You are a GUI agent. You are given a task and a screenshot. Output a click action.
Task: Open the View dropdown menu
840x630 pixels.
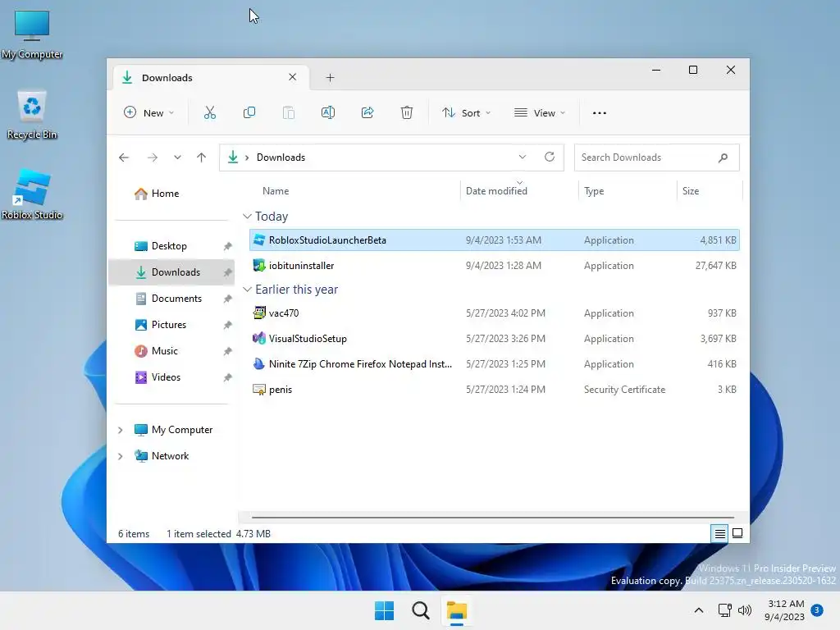click(x=540, y=112)
